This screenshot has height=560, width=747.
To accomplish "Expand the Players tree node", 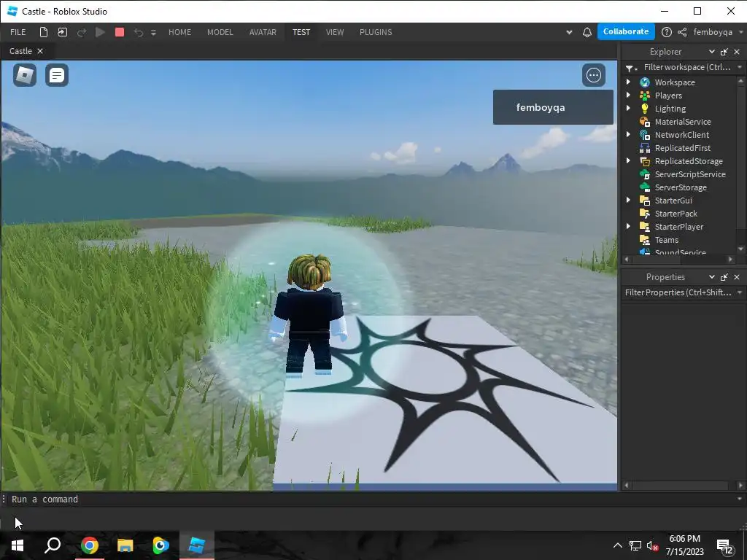I will [628, 96].
